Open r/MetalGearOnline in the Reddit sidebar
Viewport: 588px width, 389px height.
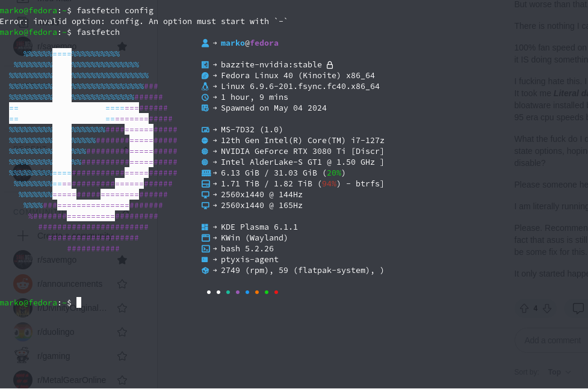click(72, 380)
